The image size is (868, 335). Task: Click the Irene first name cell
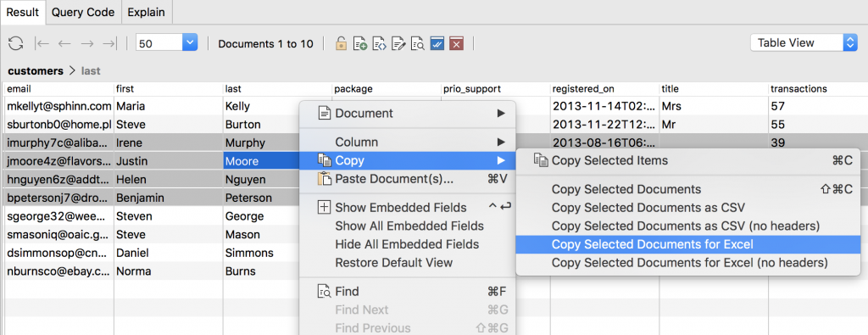click(x=169, y=142)
